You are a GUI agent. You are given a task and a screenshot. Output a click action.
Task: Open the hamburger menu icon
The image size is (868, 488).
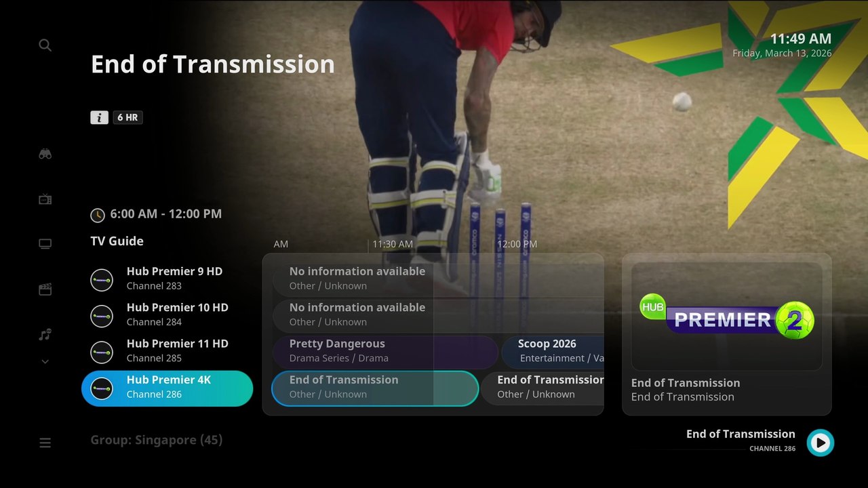[x=45, y=443]
